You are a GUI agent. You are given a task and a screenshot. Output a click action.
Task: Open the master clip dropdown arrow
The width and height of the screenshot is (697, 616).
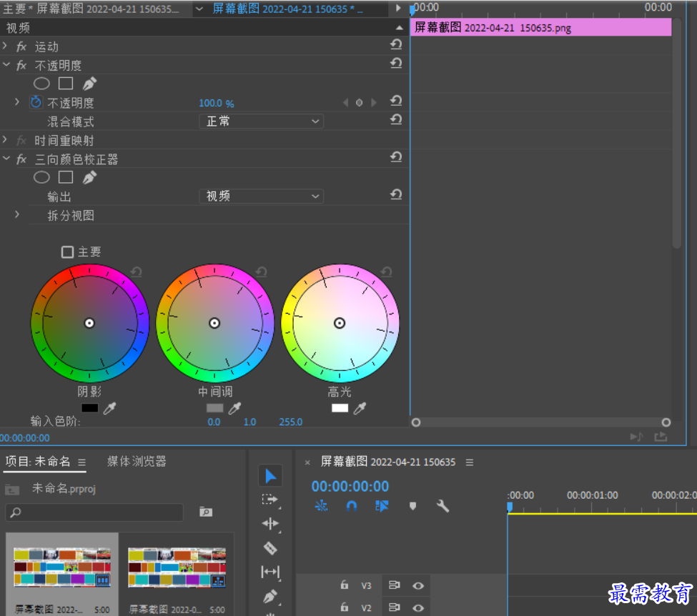pos(199,9)
